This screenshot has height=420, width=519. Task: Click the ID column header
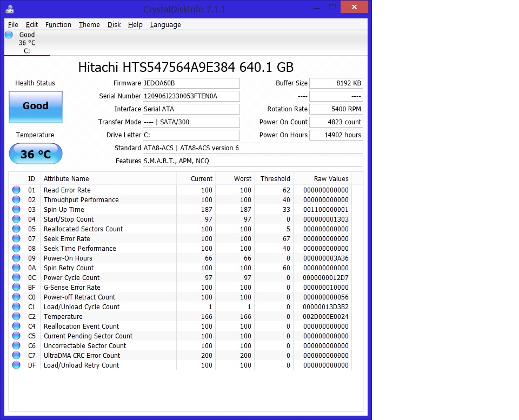[x=31, y=179]
